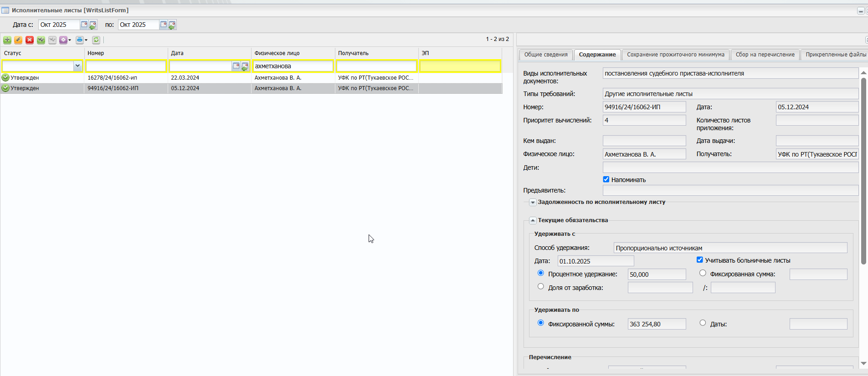Open the Статус filter dropdown
The height and width of the screenshot is (376, 868).
click(x=77, y=66)
